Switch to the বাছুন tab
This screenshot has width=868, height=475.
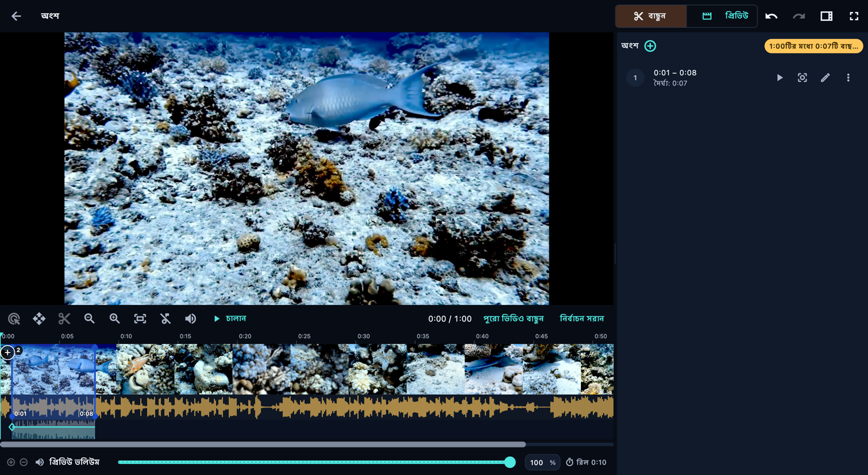pyautogui.click(x=651, y=16)
